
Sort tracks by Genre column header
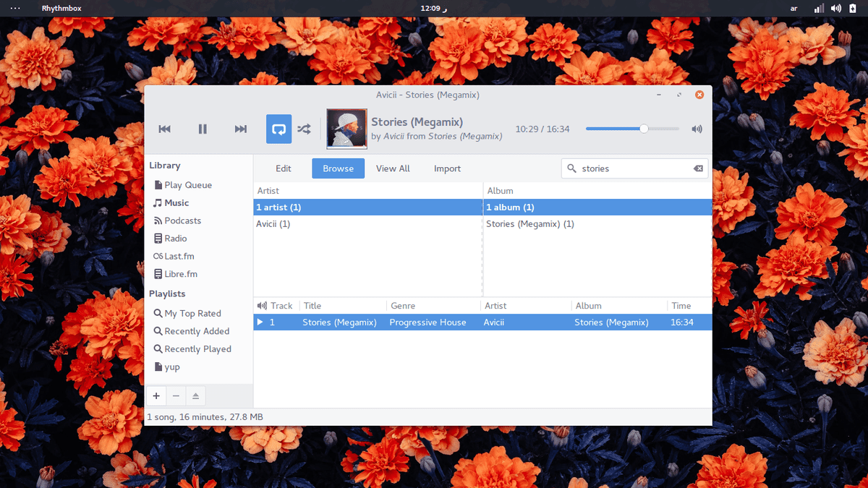[x=402, y=306]
